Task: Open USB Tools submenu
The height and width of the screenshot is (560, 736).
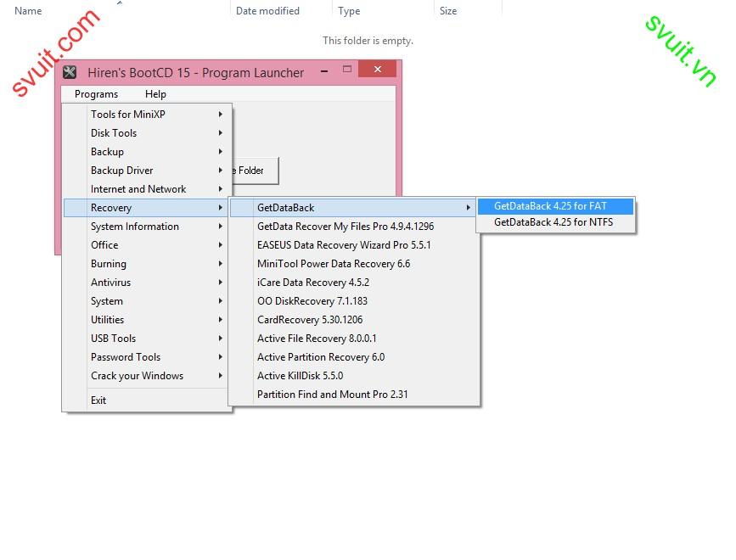Action: [147, 339]
